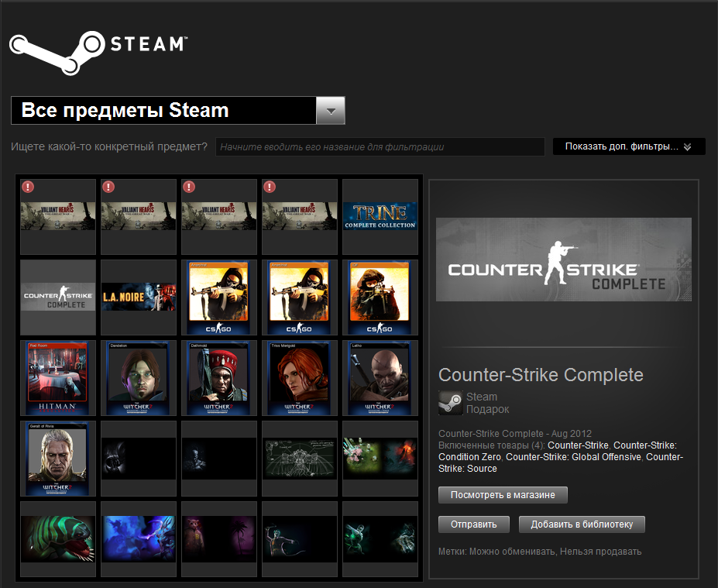Focus the item name filter field
The width and height of the screenshot is (718, 588).
click(380, 147)
